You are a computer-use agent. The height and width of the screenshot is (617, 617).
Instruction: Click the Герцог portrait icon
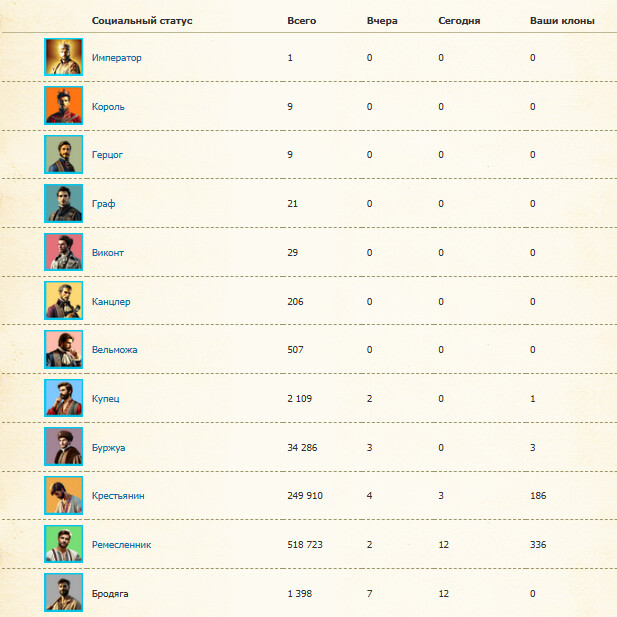click(x=63, y=155)
